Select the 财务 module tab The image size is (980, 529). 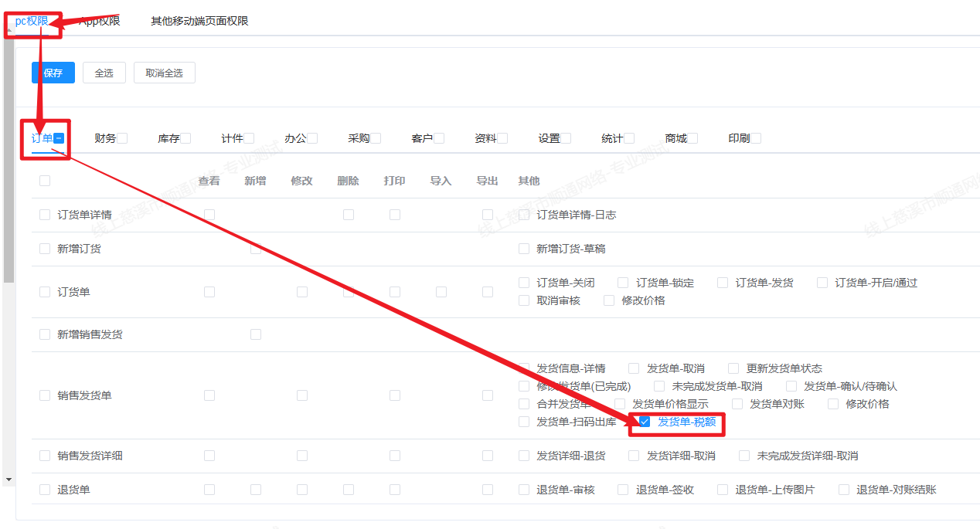pos(105,138)
